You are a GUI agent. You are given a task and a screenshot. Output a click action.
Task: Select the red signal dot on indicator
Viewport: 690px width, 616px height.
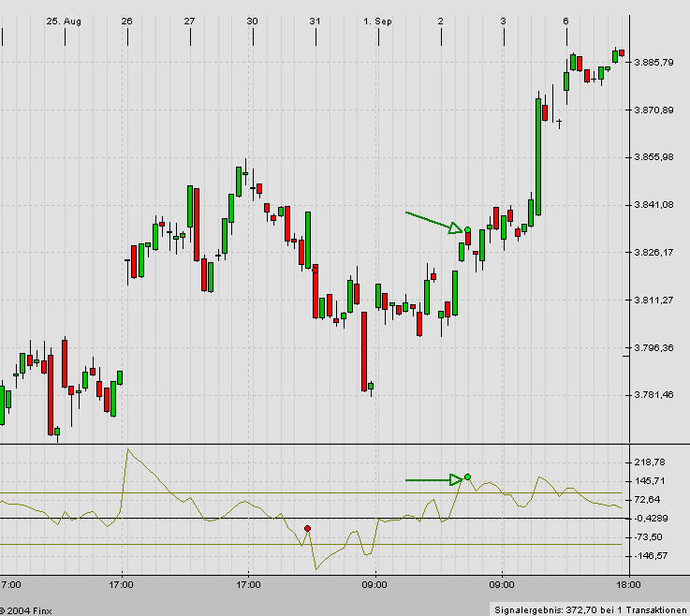(307, 528)
